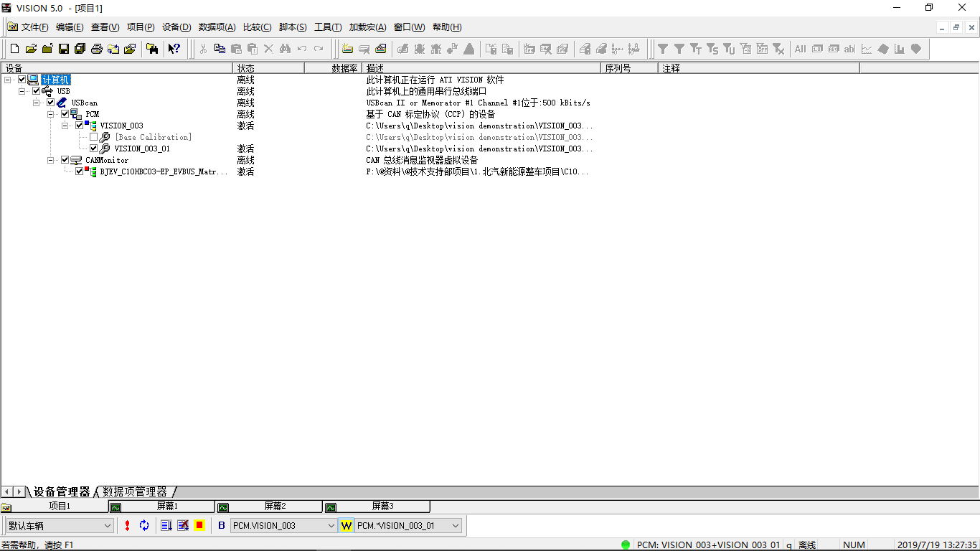Collapse the CANMonitor tree node

tap(51, 160)
